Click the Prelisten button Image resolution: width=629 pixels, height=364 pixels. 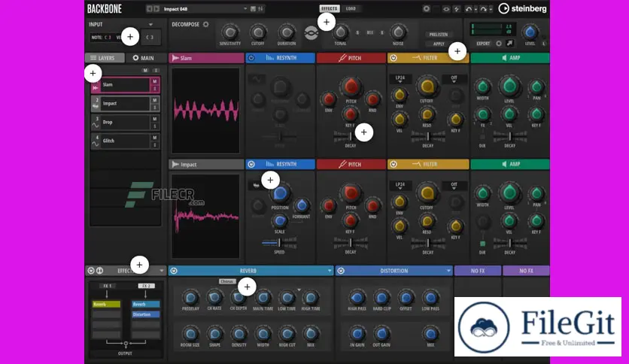439,35
